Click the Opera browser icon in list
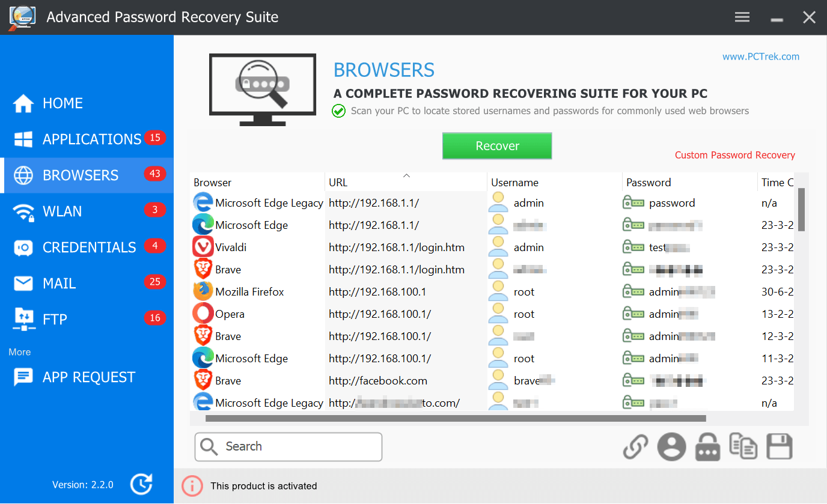827x504 pixels. [x=203, y=314]
